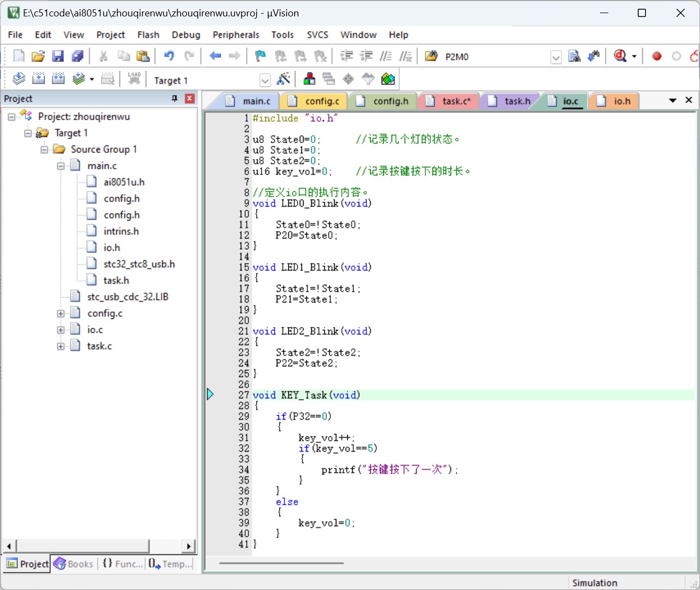Uncomment the selected lines
Viewport: 700px width, 590px height.
coord(405,56)
